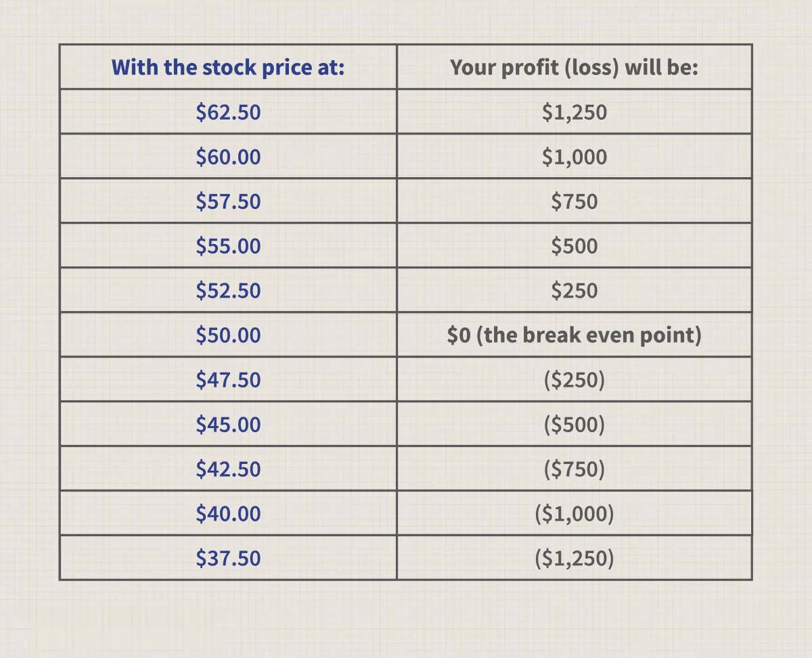
Task: Select the $57.50 price cell
Action: click(228, 201)
